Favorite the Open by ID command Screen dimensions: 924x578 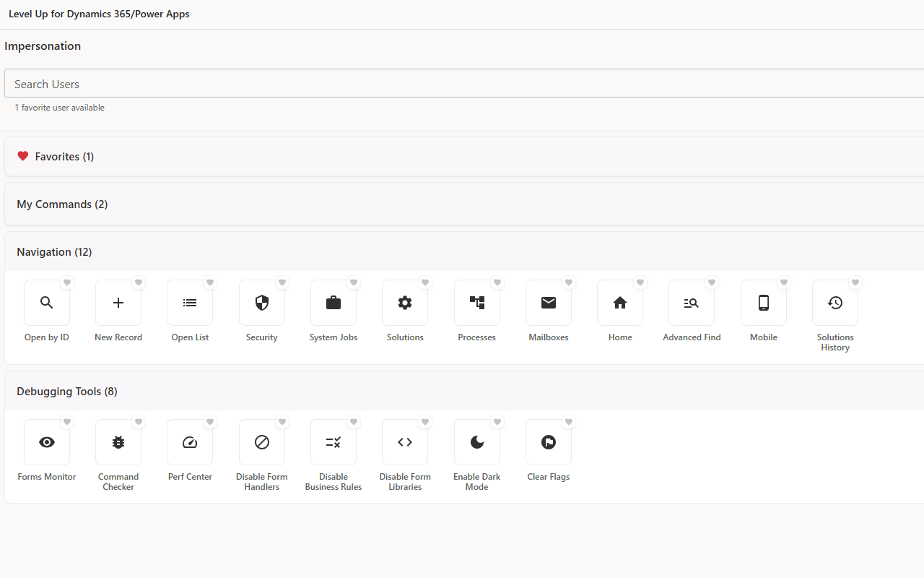point(67,282)
